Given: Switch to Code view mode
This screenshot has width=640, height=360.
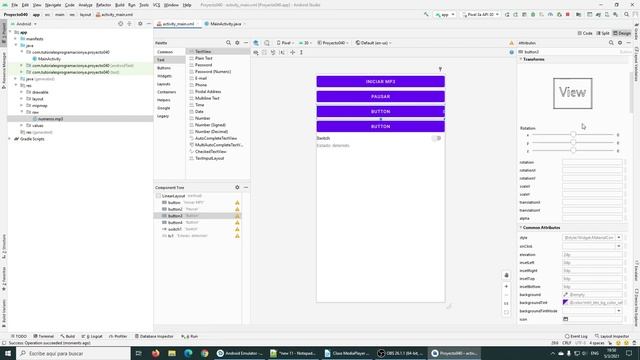Looking at the screenshot, I should [x=585, y=33].
